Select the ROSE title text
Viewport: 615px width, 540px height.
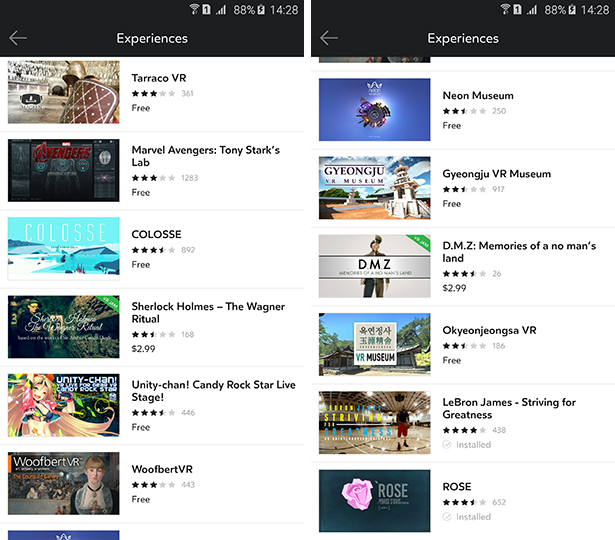coord(457,487)
